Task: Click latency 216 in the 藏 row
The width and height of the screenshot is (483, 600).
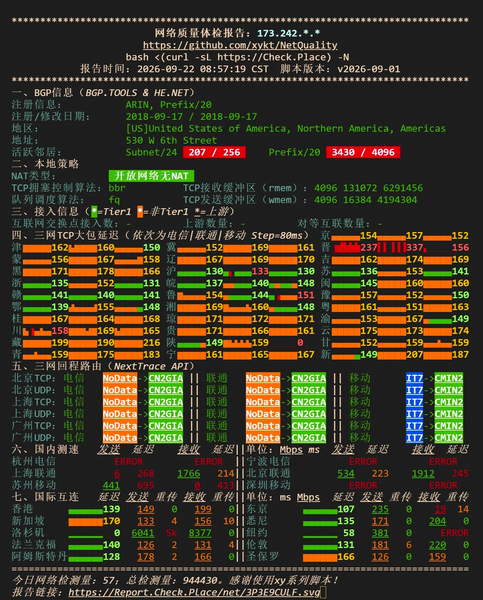Action: pyautogui.click(x=152, y=342)
